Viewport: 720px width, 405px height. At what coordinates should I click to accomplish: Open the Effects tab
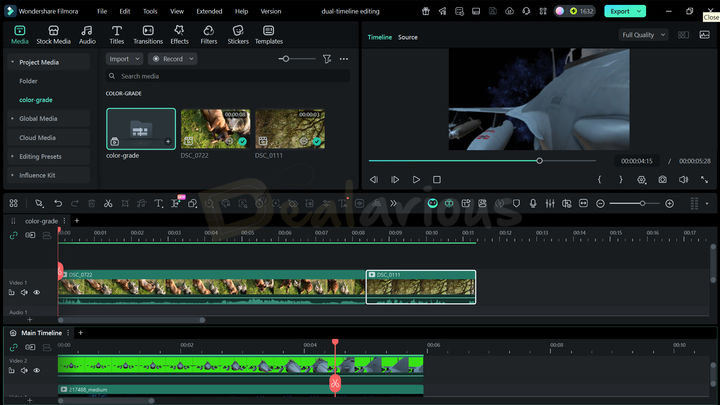pyautogui.click(x=179, y=35)
